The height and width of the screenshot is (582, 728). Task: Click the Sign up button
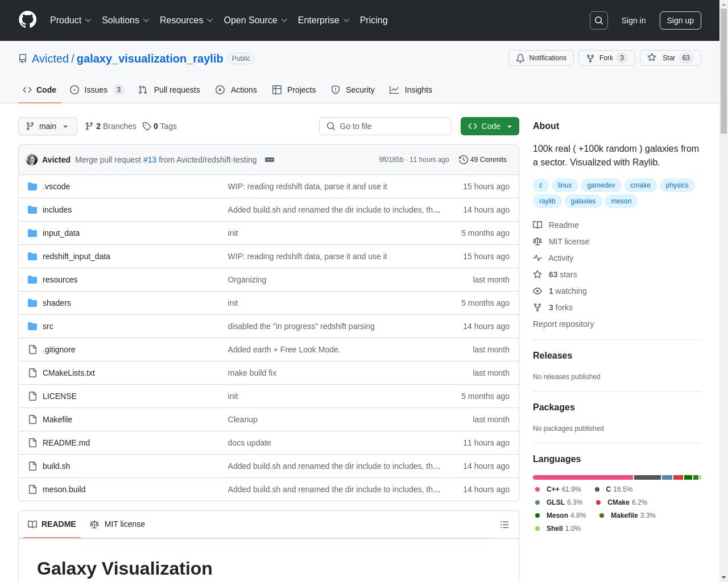coord(680,20)
